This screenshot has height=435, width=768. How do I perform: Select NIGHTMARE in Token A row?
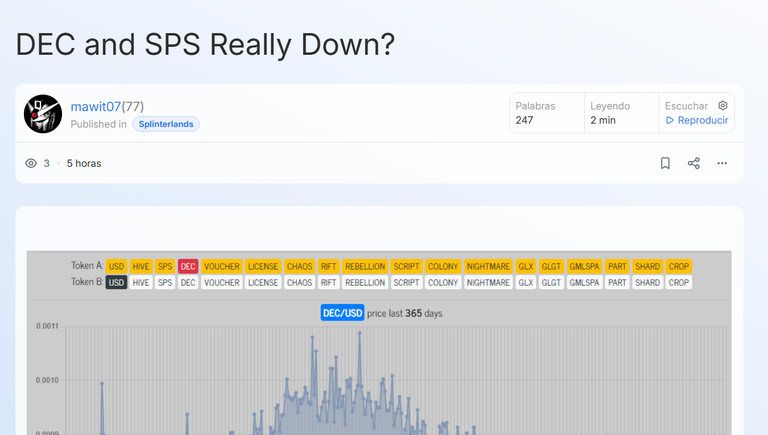[488, 266]
